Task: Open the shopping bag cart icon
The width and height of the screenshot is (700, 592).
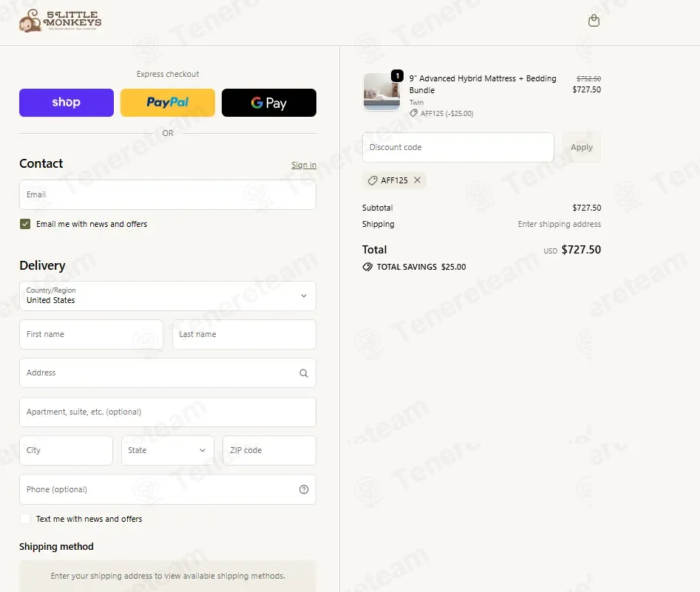Action: click(x=594, y=21)
